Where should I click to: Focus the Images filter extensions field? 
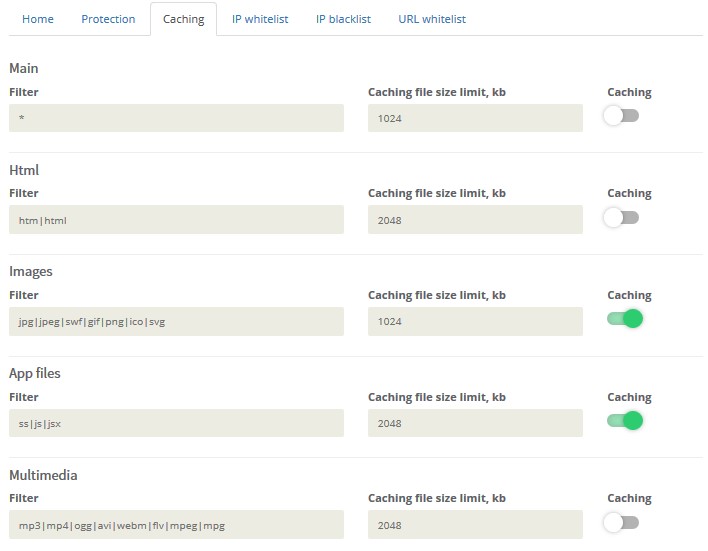(176, 321)
